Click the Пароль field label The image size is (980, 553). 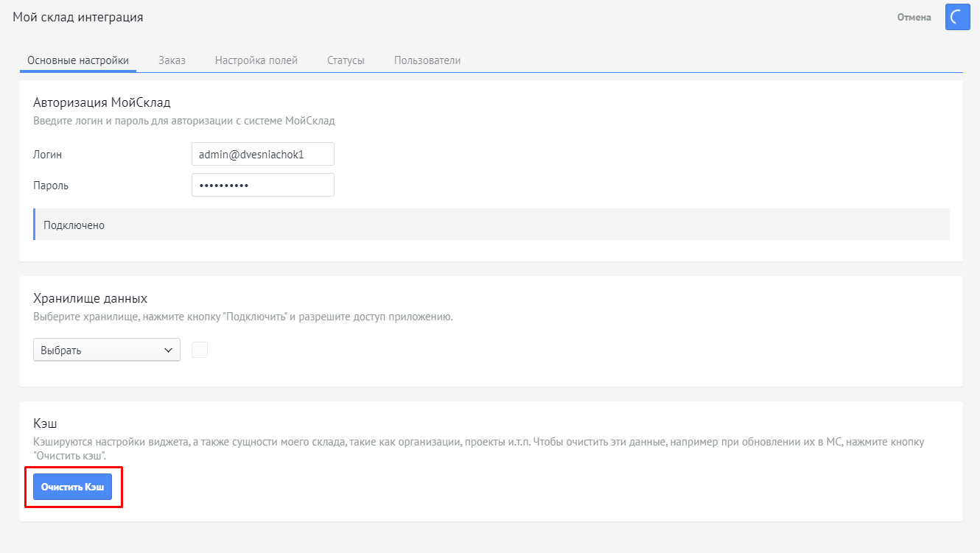coord(51,186)
